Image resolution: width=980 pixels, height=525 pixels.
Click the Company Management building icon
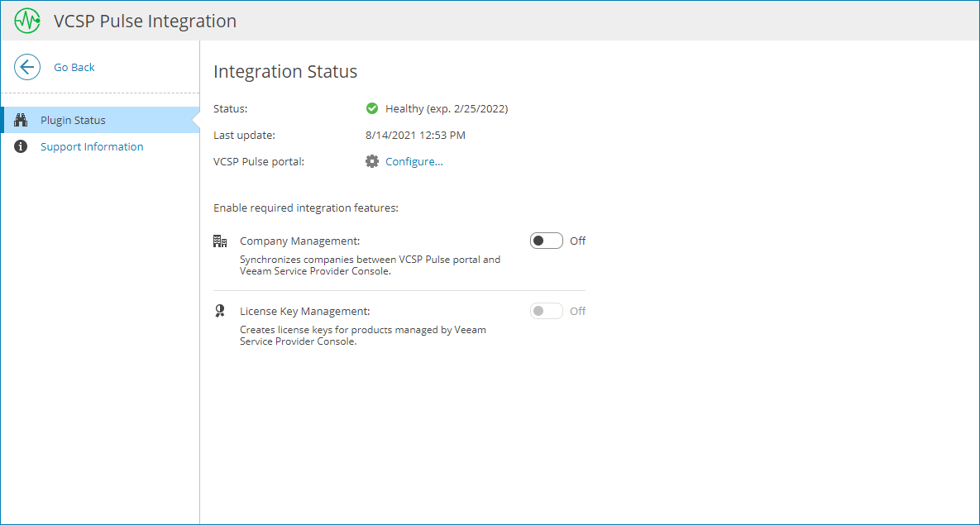[x=220, y=241]
